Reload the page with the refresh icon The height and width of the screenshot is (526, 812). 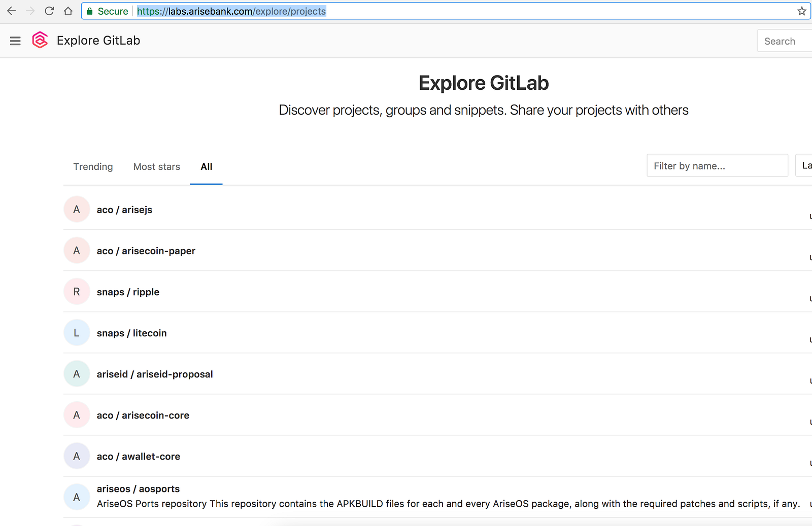click(49, 11)
